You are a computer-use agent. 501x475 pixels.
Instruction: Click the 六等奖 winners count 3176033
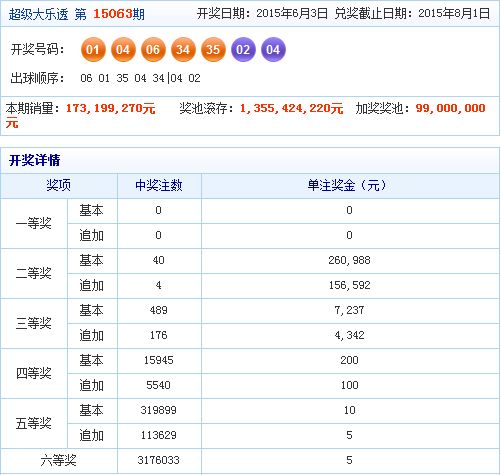click(159, 460)
